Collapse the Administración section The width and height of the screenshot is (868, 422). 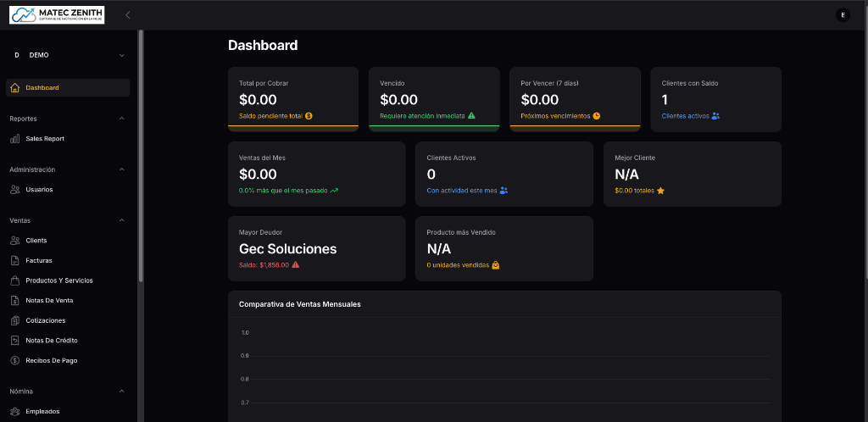(x=121, y=169)
